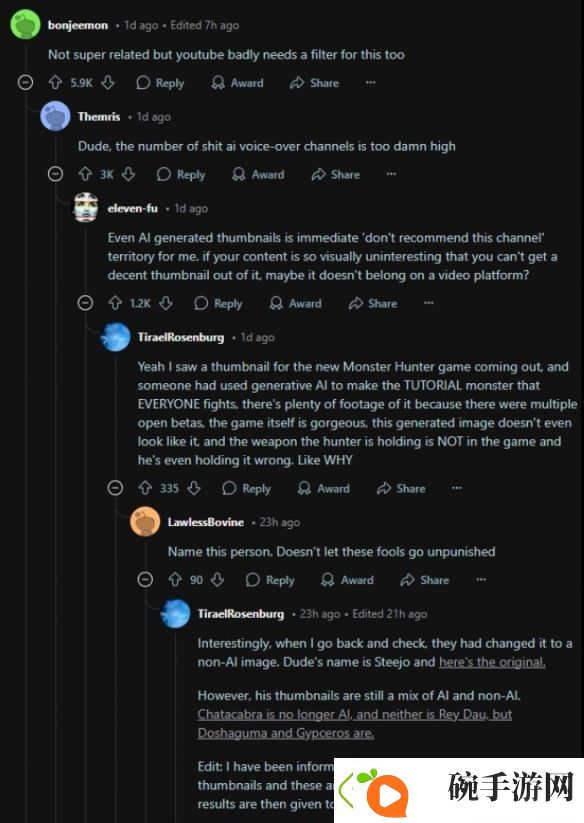Open the "here's the original" link

pyautogui.click(x=492, y=662)
